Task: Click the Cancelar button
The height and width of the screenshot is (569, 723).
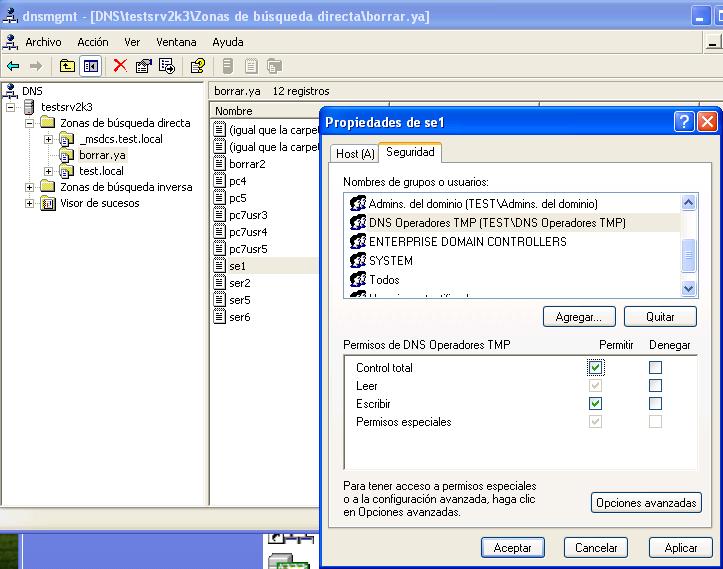Action: click(596, 548)
